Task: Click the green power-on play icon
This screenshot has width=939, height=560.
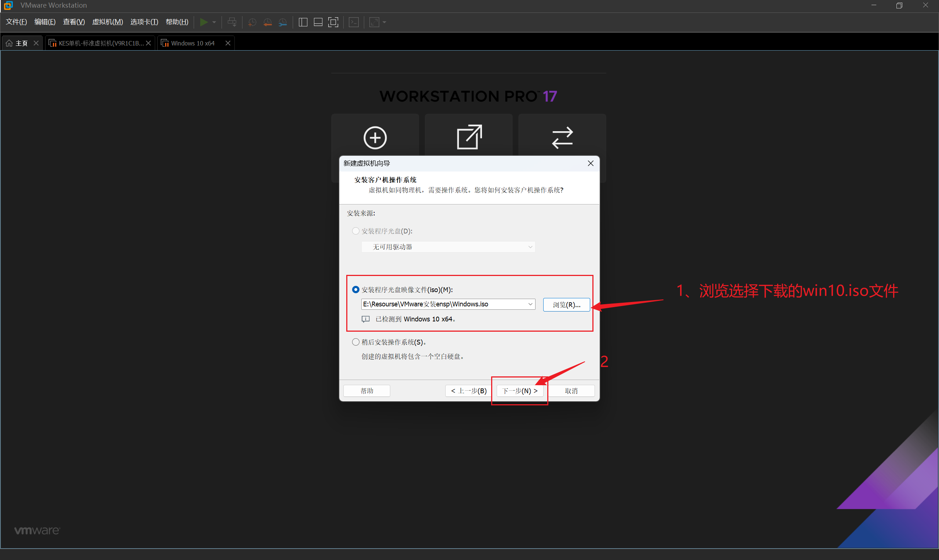Action: click(204, 22)
